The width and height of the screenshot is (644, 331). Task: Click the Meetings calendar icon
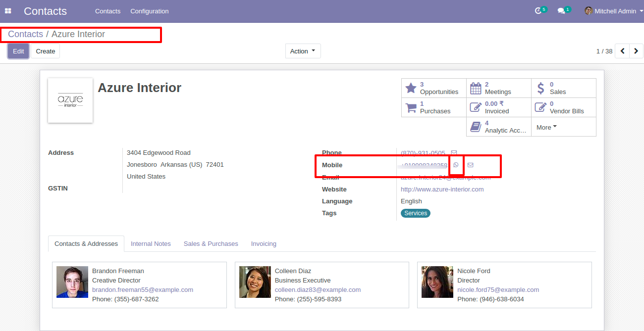476,88
